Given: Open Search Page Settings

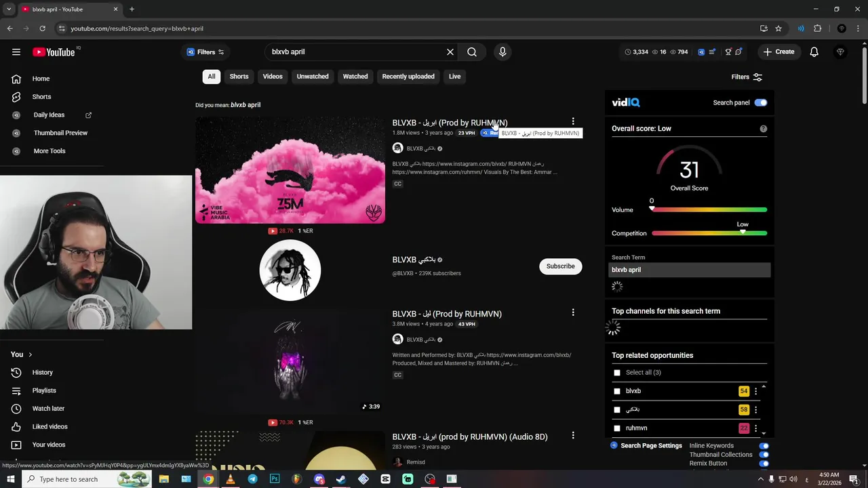Looking at the screenshot, I should (x=646, y=446).
